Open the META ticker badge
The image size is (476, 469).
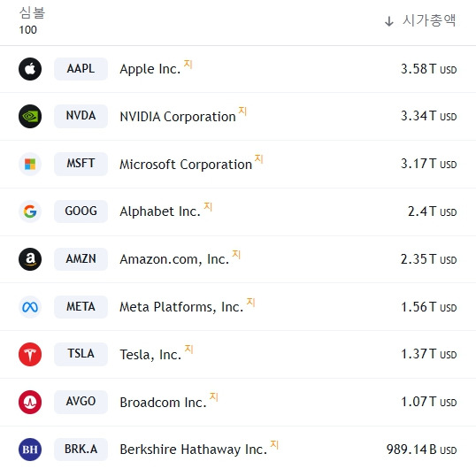pyautogui.click(x=81, y=307)
